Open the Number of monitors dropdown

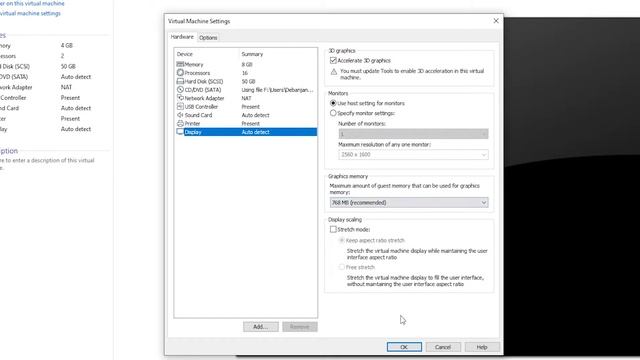pos(413,134)
